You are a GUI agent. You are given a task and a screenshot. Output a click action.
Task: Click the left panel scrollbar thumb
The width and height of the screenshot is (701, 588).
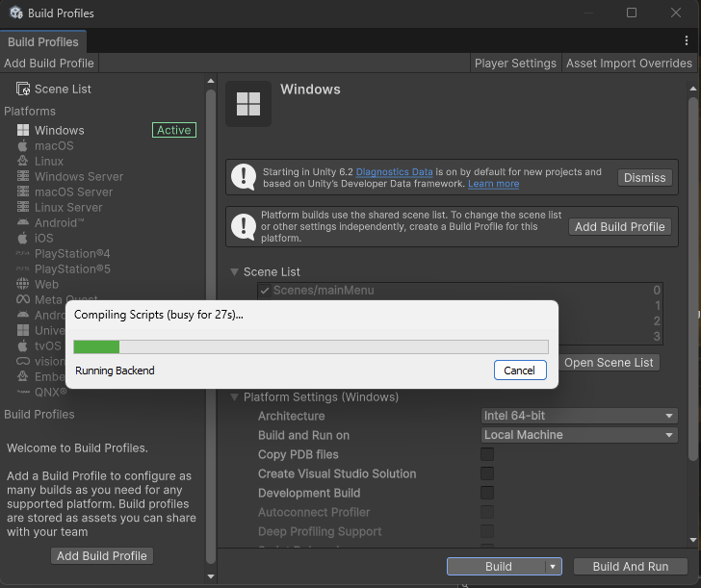211,326
